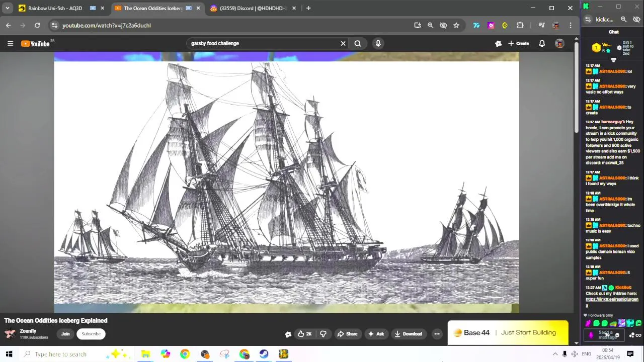Toggle the crossed-eye tracking icon in YouTube address bar

click(x=443, y=25)
